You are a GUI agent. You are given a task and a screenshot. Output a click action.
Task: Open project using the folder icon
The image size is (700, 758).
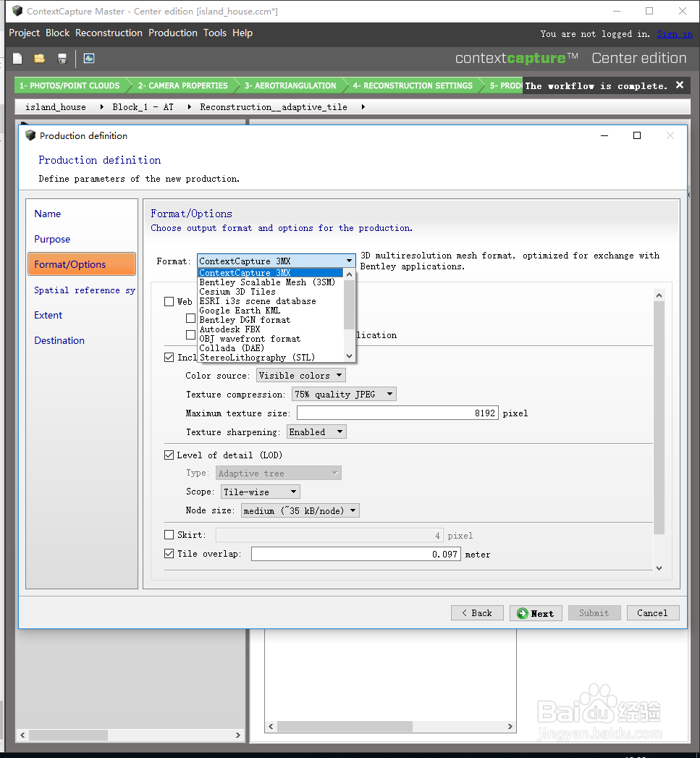click(x=40, y=59)
